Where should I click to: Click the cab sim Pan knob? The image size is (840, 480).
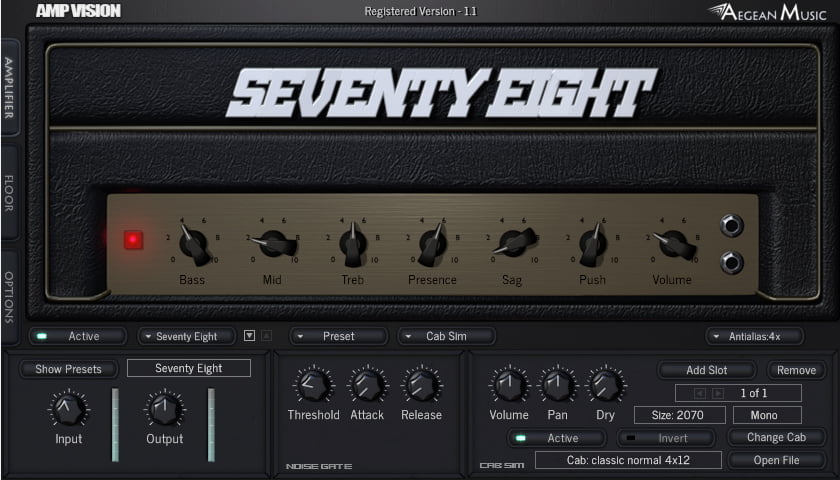click(558, 385)
